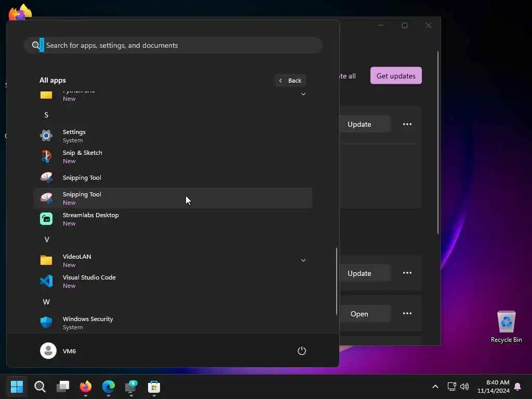Open network status tray icon

click(451, 387)
